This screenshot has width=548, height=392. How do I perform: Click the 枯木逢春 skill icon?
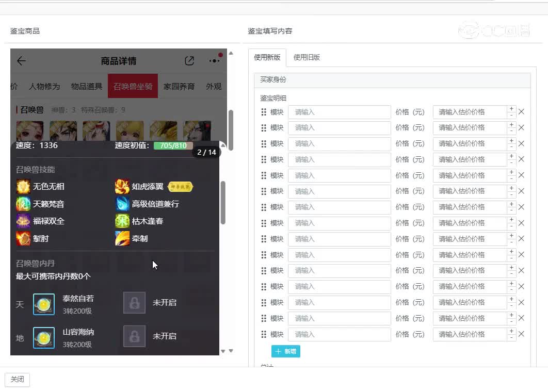tap(122, 221)
